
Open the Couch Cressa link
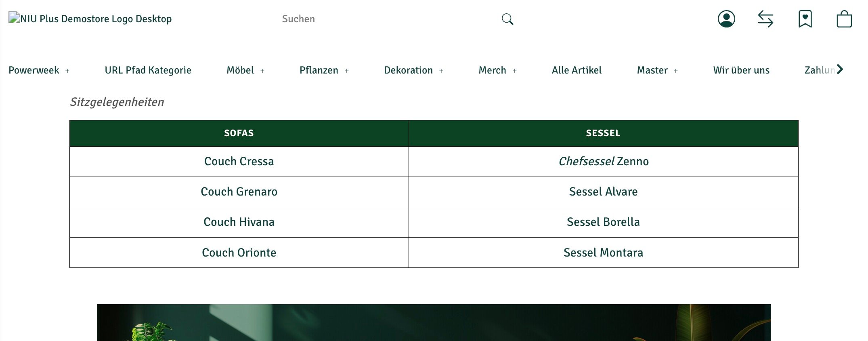tap(239, 161)
